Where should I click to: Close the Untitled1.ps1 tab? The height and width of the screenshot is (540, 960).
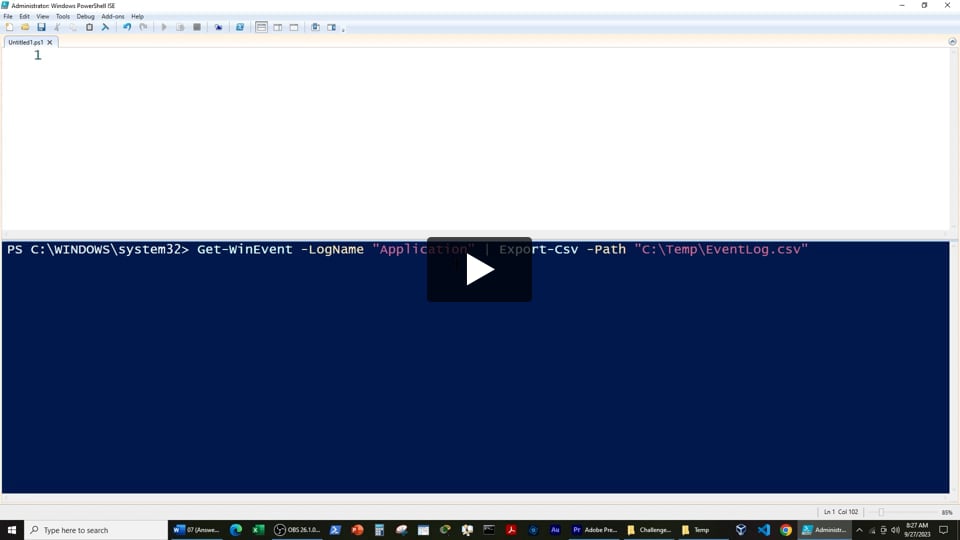tap(50, 42)
